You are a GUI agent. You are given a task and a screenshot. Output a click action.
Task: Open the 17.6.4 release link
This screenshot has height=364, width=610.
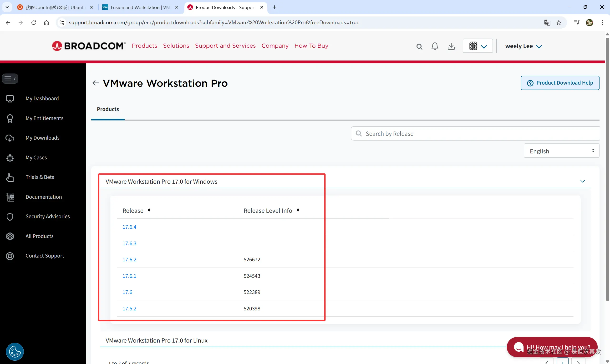[x=129, y=227]
